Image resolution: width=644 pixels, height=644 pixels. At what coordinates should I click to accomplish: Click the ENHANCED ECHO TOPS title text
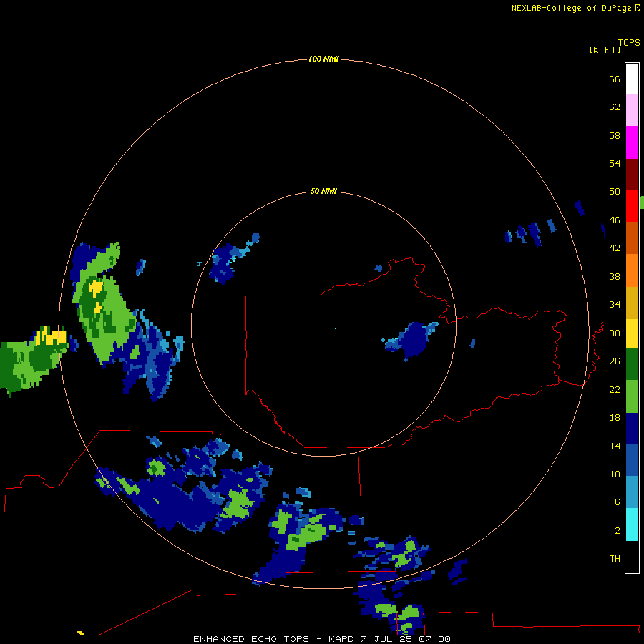(251, 639)
